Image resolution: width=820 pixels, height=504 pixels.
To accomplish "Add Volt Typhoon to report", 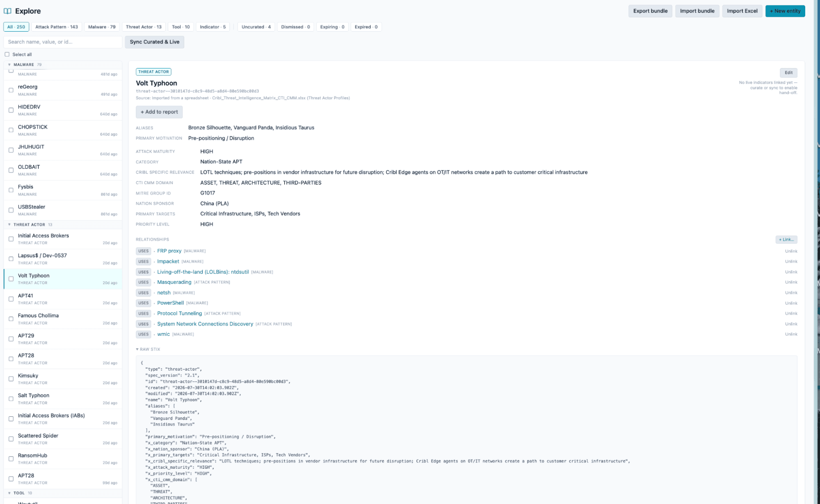I will [159, 112].
